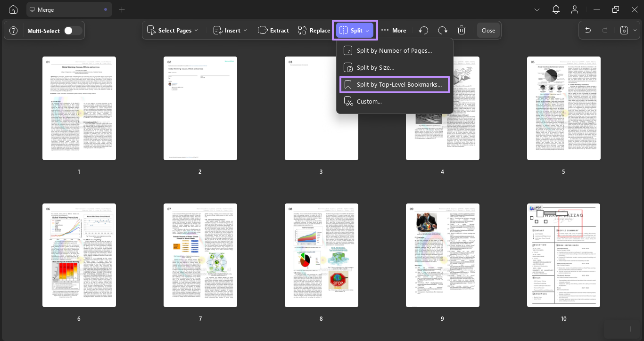This screenshot has height=341, width=644.
Task: Select the Replace tool
Action: pos(314,30)
